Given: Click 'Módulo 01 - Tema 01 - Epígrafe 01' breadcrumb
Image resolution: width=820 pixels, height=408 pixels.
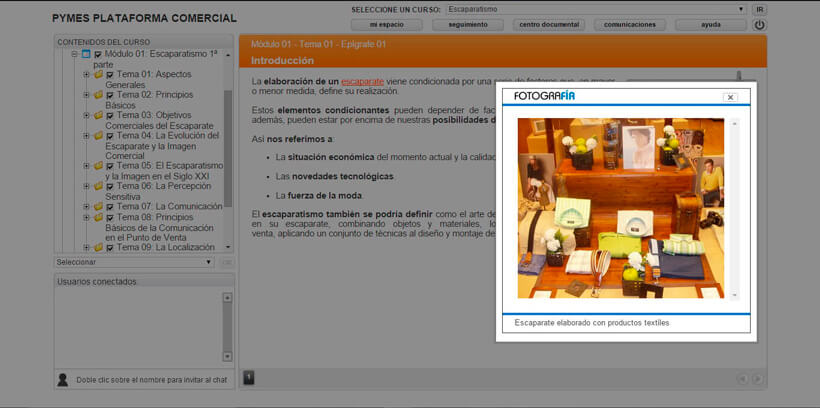Looking at the screenshot, I should coord(318,44).
